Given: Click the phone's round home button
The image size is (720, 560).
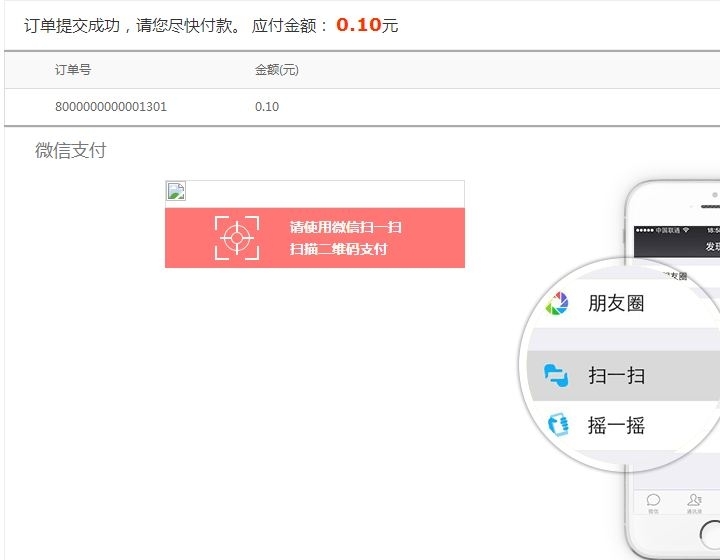Looking at the screenshot, I should pyautogui.click(x=710, y=534).
